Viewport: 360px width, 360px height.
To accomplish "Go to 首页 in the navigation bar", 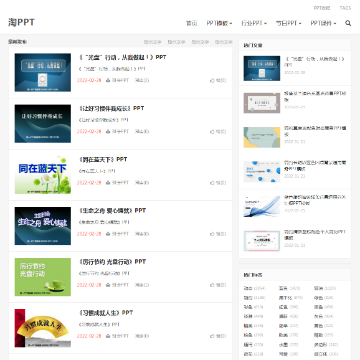I will [191, 23].
